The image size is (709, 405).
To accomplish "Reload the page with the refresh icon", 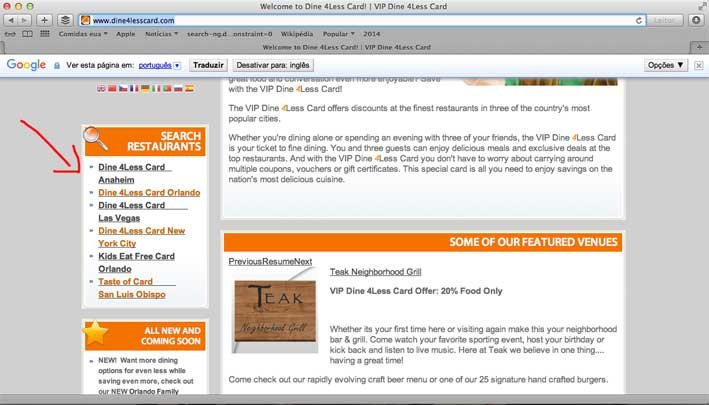I will [x=636, y=20].
